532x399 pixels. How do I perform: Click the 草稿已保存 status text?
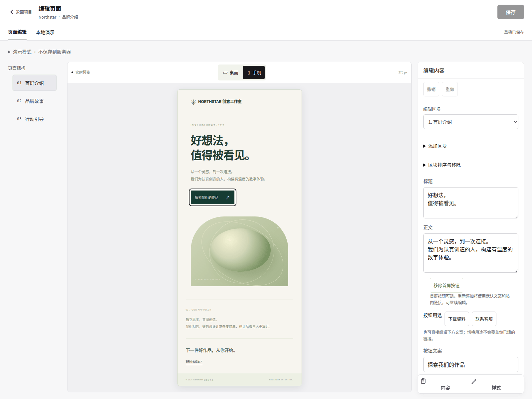coord(514,32)
